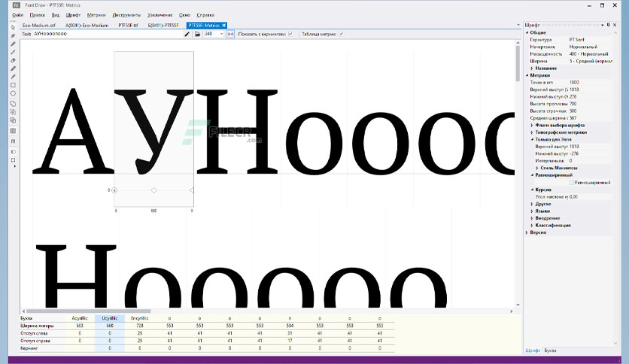
Task: Toggle the Показать с кернингом checkbox
Action: coord(290,34)
